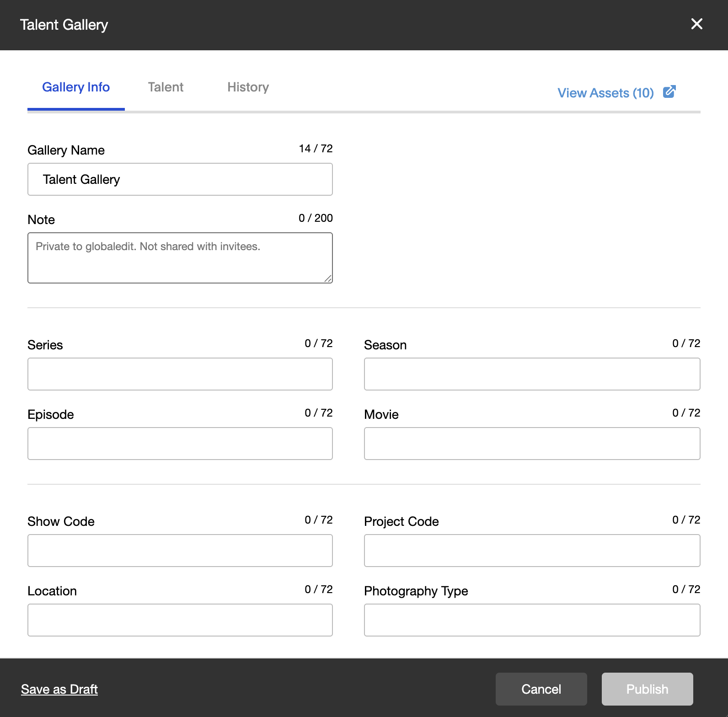Click the external link icon beside View Assets
The width and height of the screenshot is (728, 717).
click(669, 92)
